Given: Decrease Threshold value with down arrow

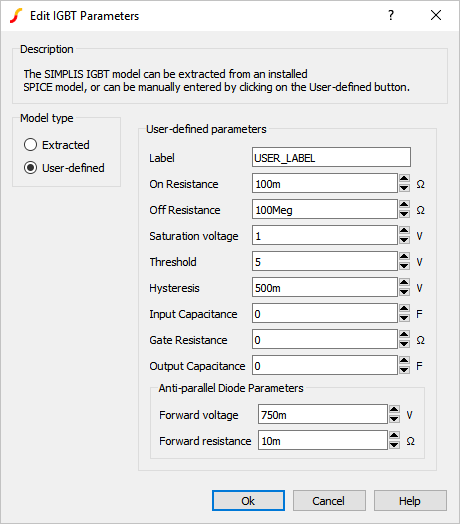Looking at the screenshot, I should (x=404, y=266).
